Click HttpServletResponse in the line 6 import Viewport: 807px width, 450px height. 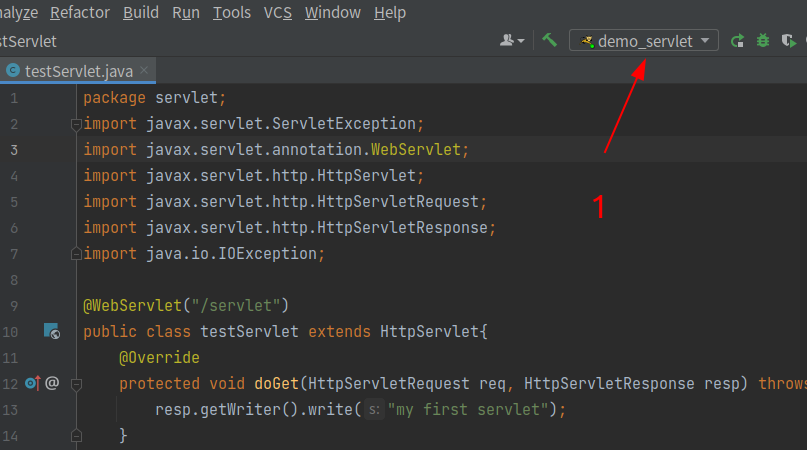point(402,228)
